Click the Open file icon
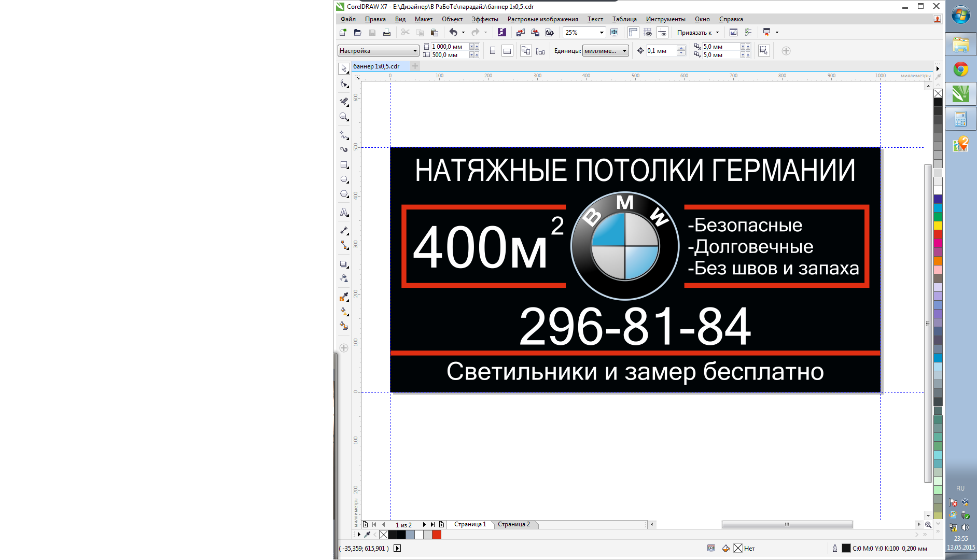This screenshot has width=977, height=560. pos(357,32)
